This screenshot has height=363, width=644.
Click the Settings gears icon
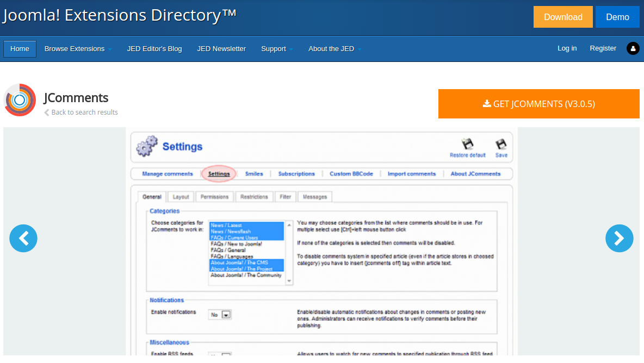(147, 146)
